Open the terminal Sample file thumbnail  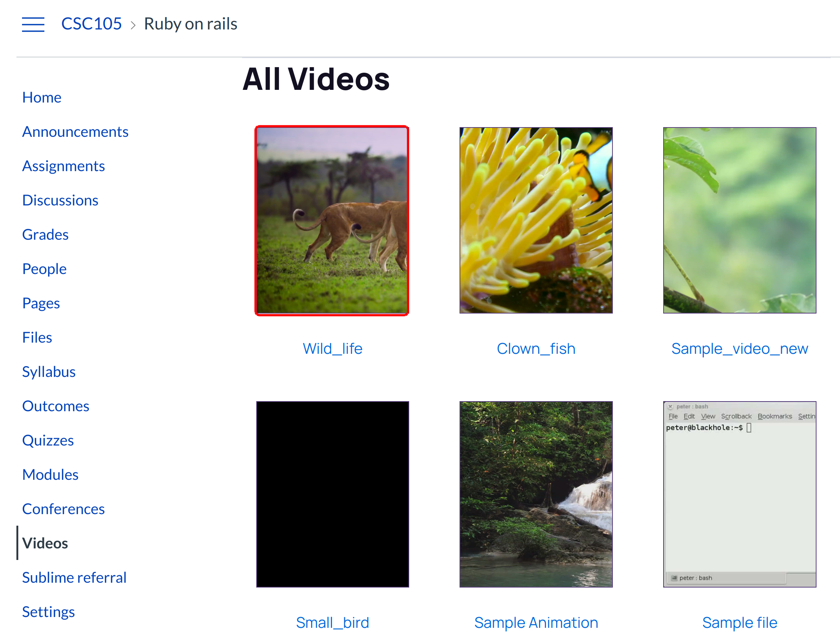739,494
